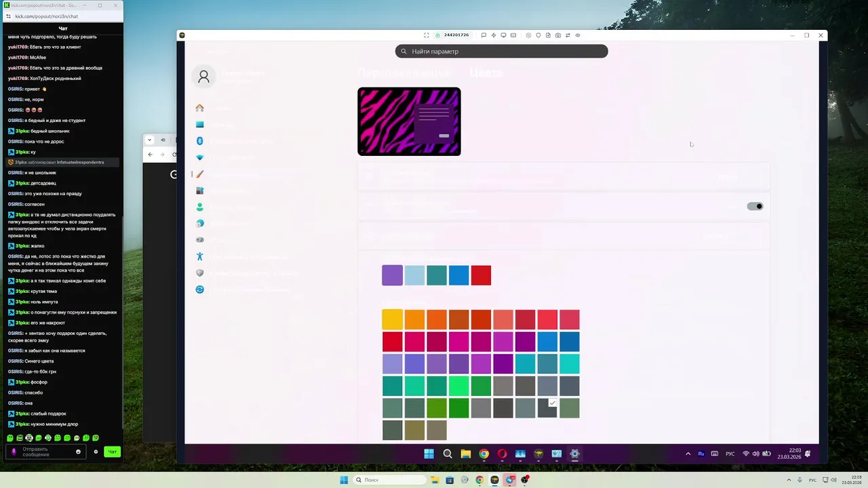Send message with green Чат button
Viewport: 868px width, 488px height.
pyautogui.click(x=113, y=451)
